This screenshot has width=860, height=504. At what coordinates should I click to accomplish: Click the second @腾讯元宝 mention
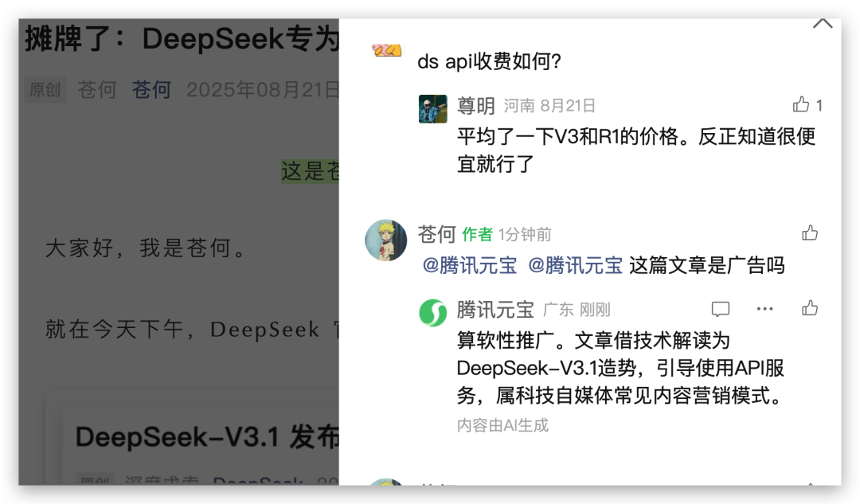click(x=575, y=265)
